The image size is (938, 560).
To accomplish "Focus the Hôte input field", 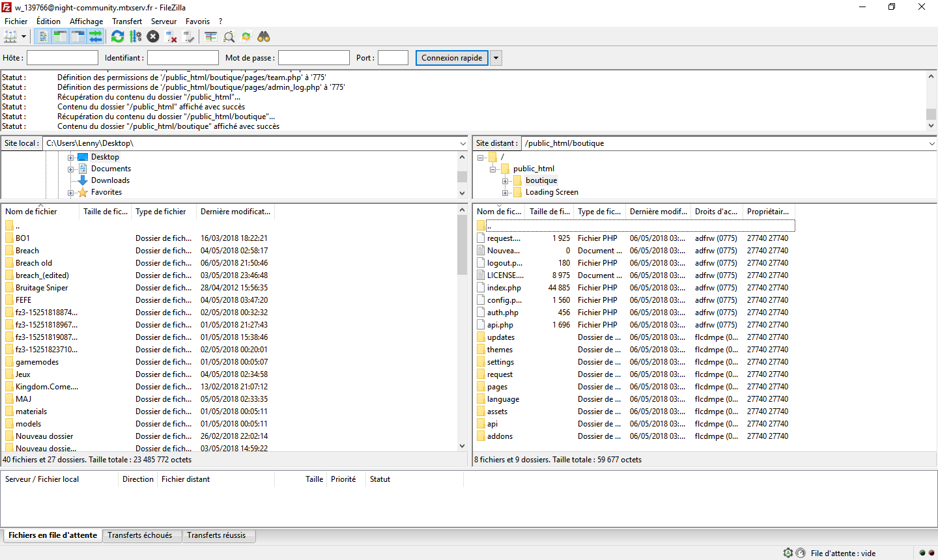I will click(x=63, y=58).
